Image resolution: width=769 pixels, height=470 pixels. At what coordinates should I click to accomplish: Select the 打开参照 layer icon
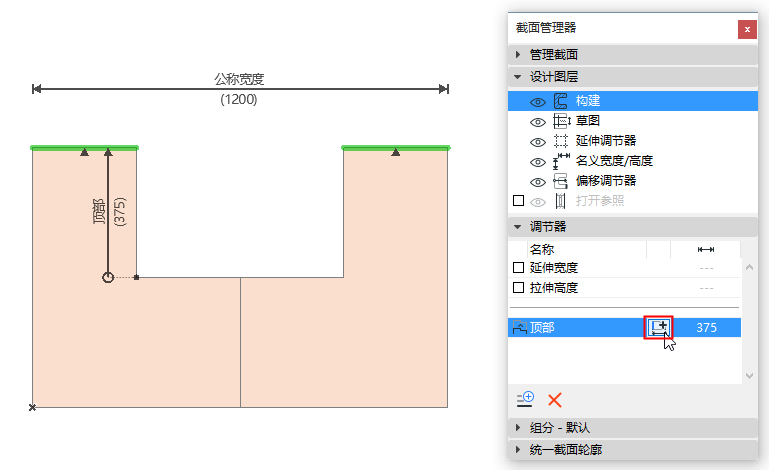point(561,201)
